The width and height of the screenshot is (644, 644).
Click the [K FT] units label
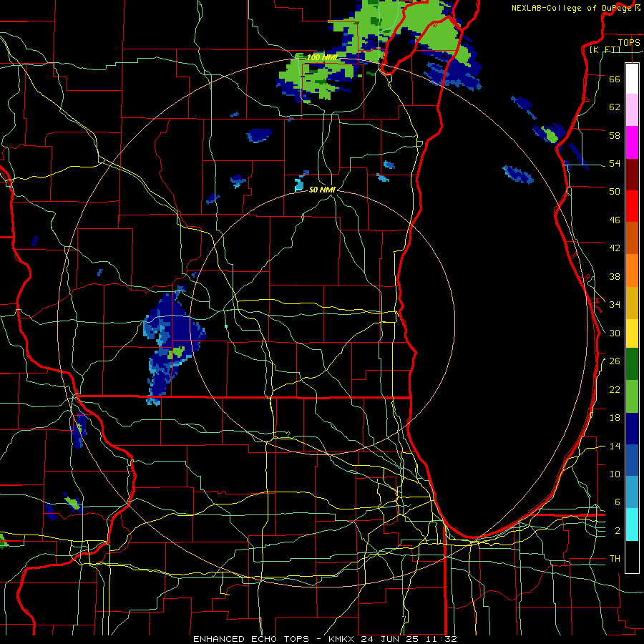605,49
